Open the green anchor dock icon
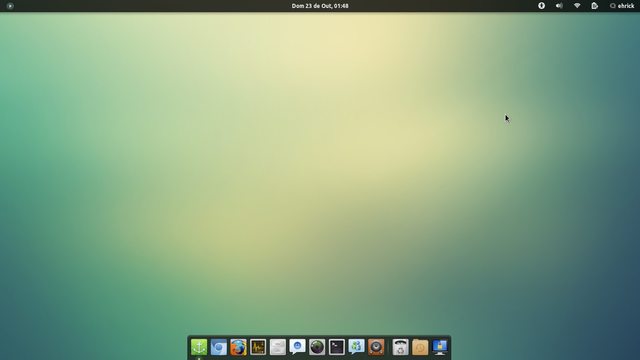The height and width of the screenshot is (360, 640). 199,347
